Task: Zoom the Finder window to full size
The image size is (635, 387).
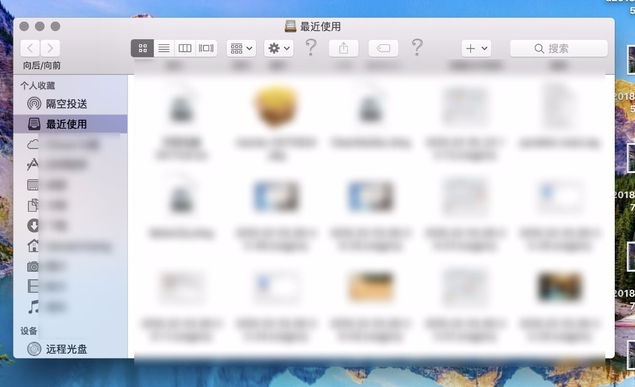Action: (x=55, y=26)
